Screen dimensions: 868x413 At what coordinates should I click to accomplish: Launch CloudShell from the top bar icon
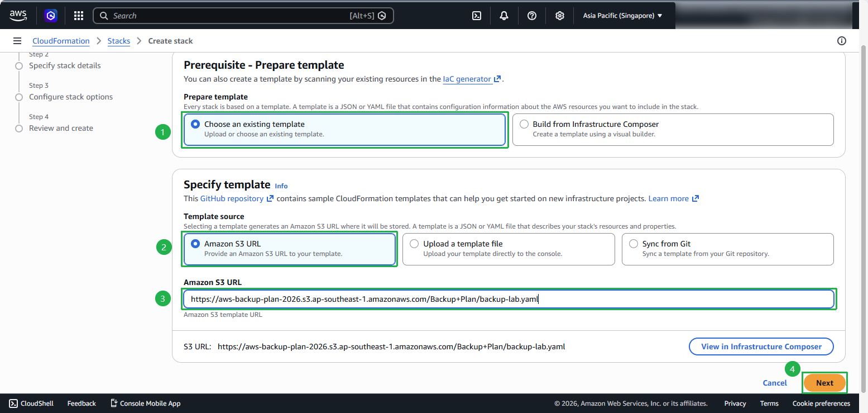click(477, 16)
